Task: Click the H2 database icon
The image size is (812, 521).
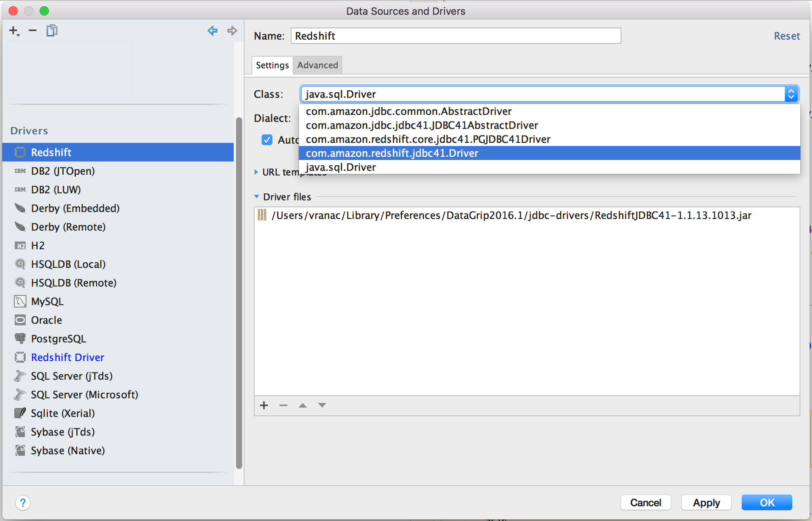Action: 20,246
